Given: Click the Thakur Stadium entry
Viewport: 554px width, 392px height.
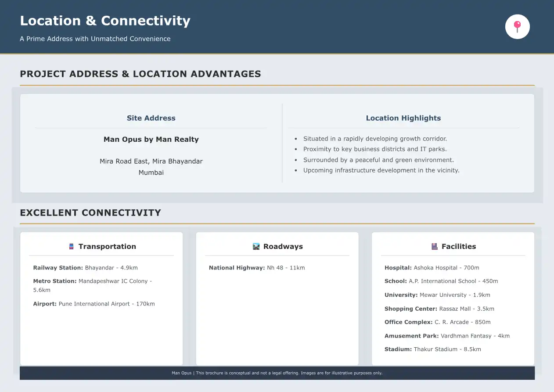Looking at the screenshot, I should pos(432,349).
